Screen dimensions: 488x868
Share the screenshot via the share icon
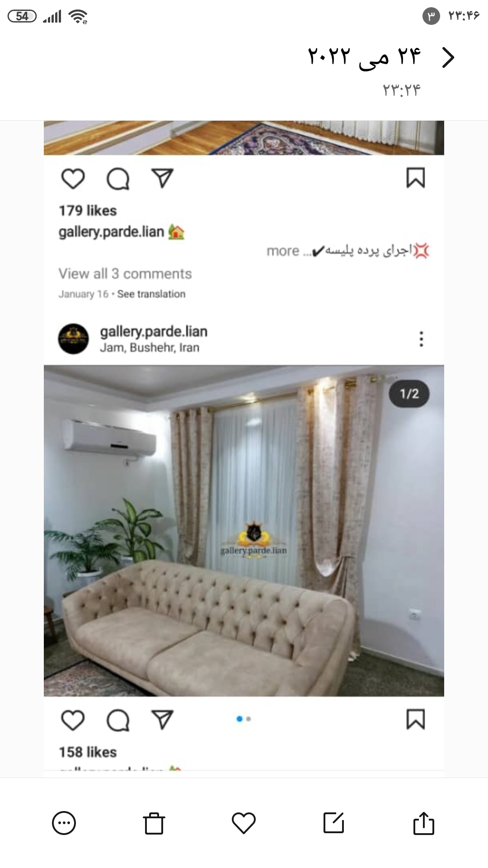coord(424,823)
